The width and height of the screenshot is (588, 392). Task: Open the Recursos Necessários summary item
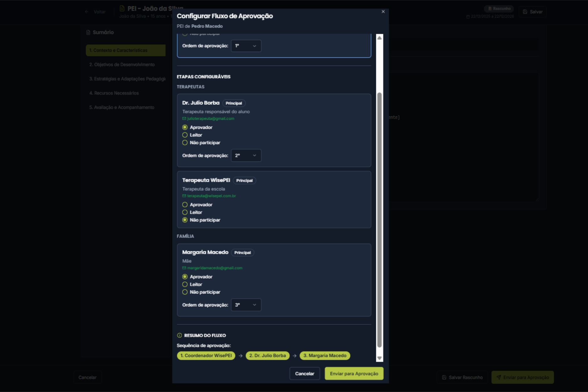(x=114, y=93)
